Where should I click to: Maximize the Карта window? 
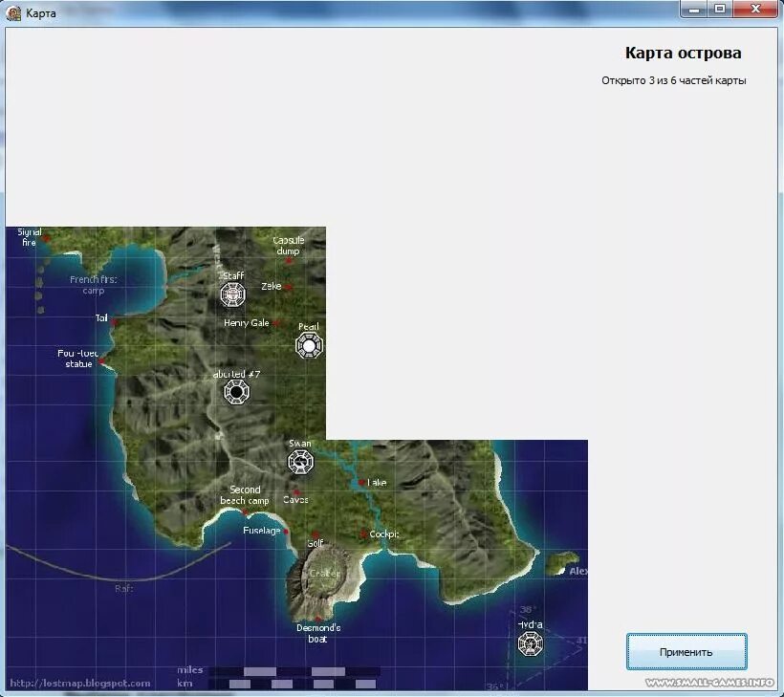pos(720,9)
